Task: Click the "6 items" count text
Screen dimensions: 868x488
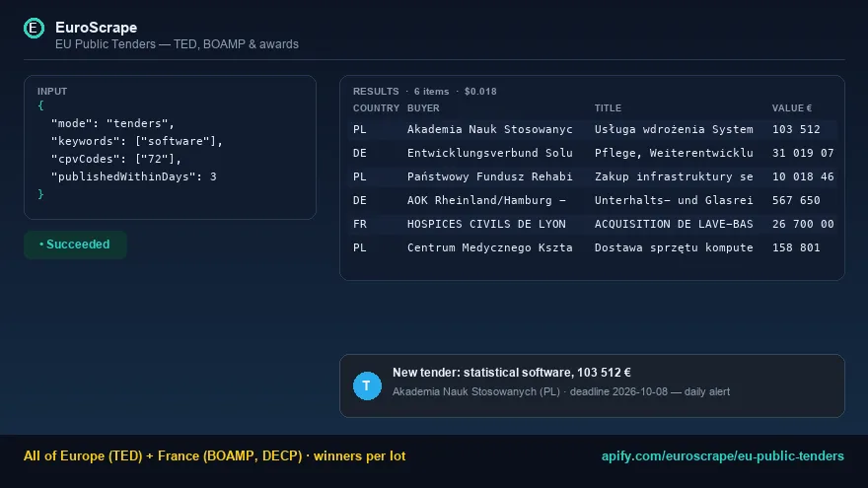Action: tap(431, 92)
